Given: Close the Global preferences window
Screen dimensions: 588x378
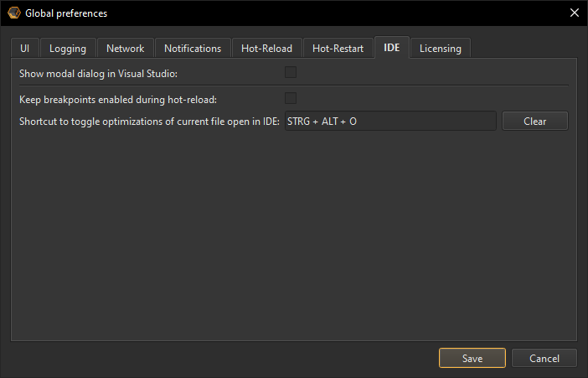Looking at the screenshot, I should click(574, 13).
